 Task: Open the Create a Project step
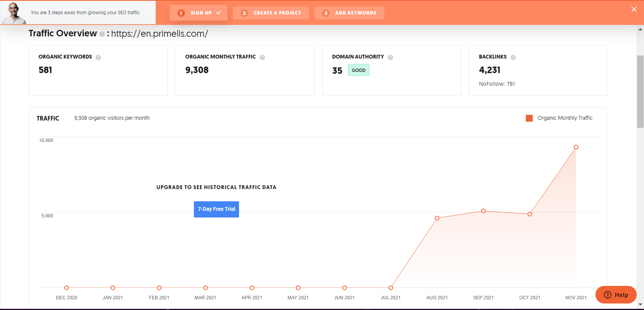coord(271,13)
